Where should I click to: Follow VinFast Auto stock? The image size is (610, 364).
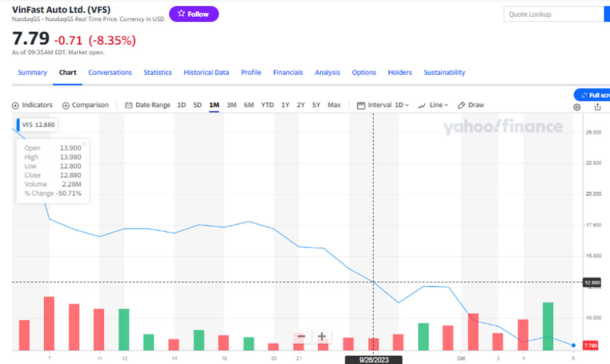(194, 14)
